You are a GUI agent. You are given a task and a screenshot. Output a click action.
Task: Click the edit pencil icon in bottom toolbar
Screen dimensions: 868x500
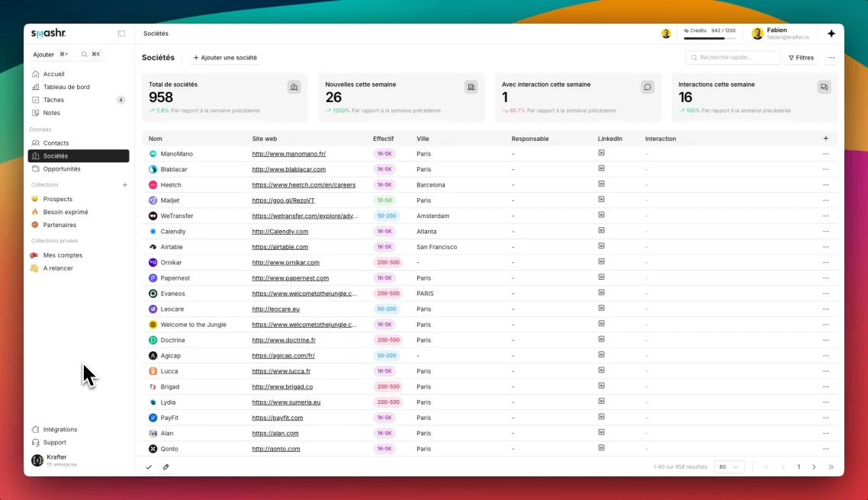pos(166,466)
